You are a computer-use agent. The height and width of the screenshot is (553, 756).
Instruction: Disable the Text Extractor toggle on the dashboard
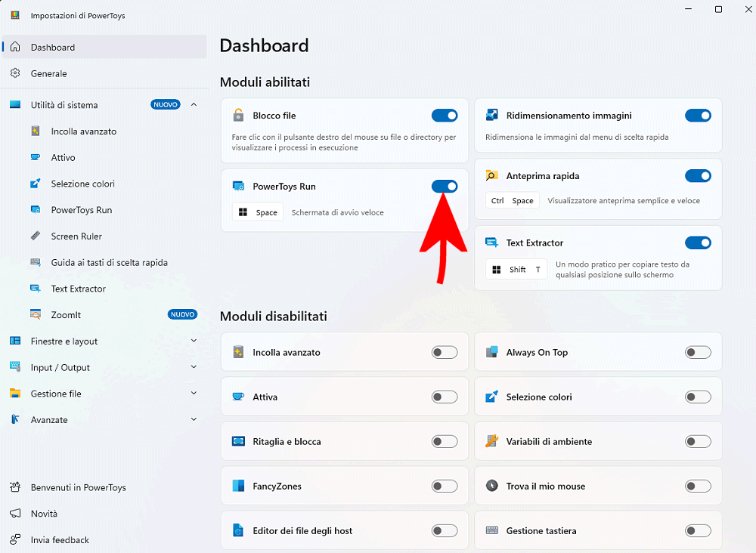[x=698, y=243]
